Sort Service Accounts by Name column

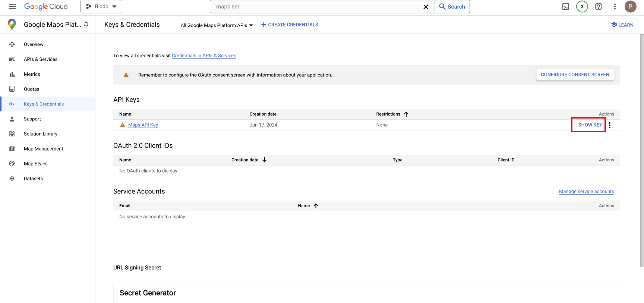pos(308,206)
